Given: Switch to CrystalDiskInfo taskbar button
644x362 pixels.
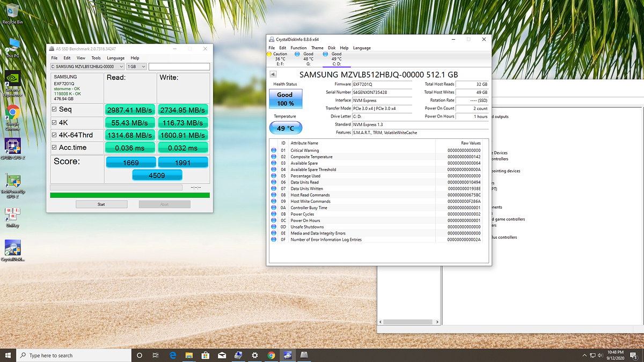Looking at the screenshot, I should pyautogui.click(x=288, y=355).
